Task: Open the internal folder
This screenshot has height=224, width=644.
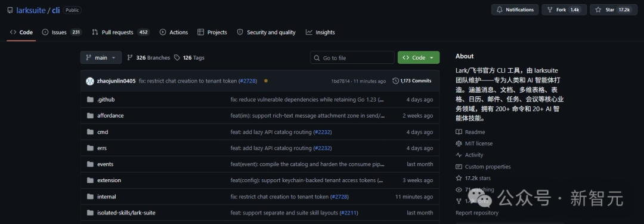Action: click(106, 197)
